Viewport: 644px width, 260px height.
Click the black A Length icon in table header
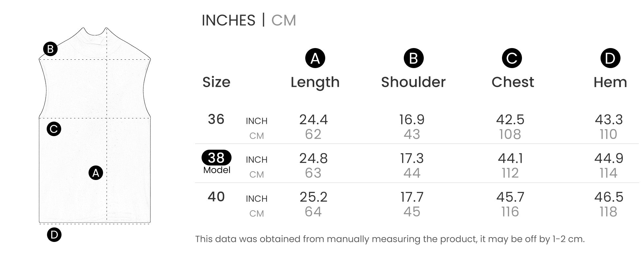point(315,58)
